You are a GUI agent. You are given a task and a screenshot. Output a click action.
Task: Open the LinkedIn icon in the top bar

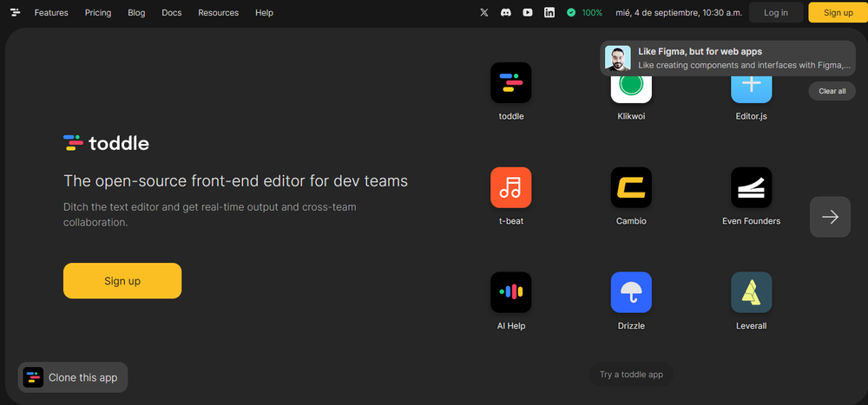tap(549, 12)
